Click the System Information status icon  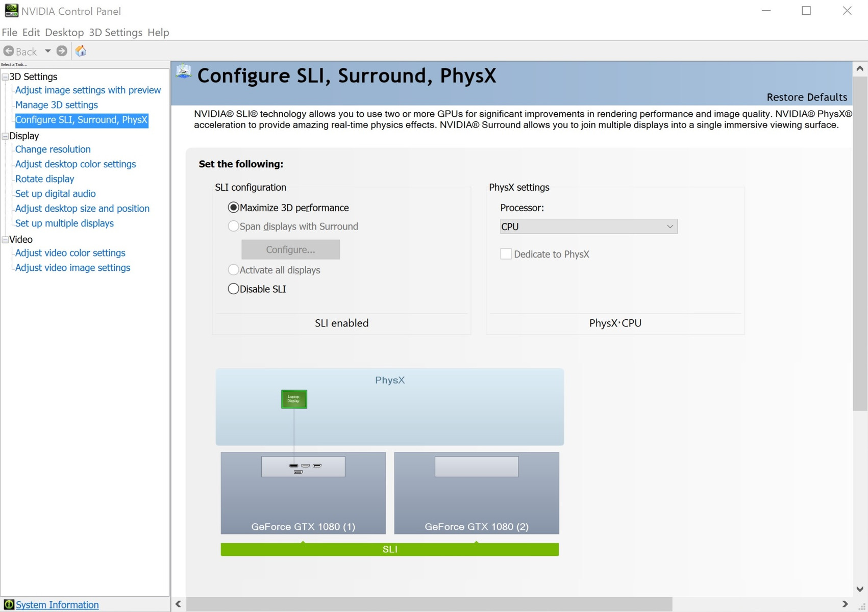tap(9, 604)
